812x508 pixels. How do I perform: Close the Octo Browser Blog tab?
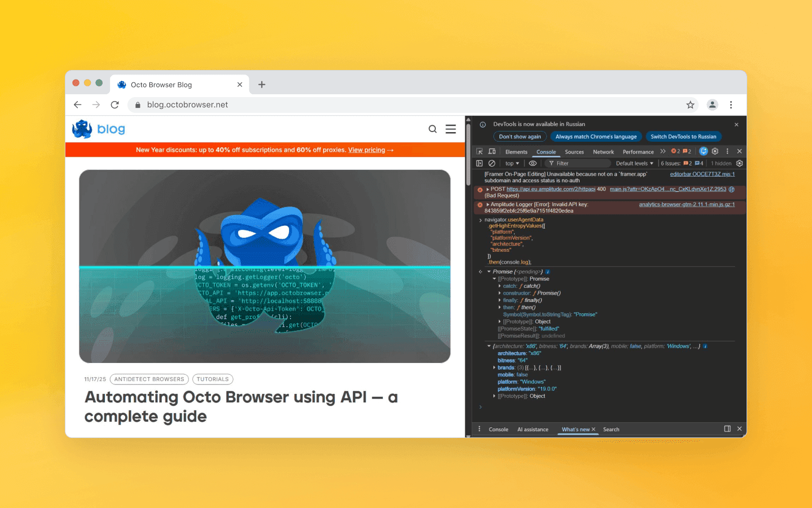pos(240,85)
